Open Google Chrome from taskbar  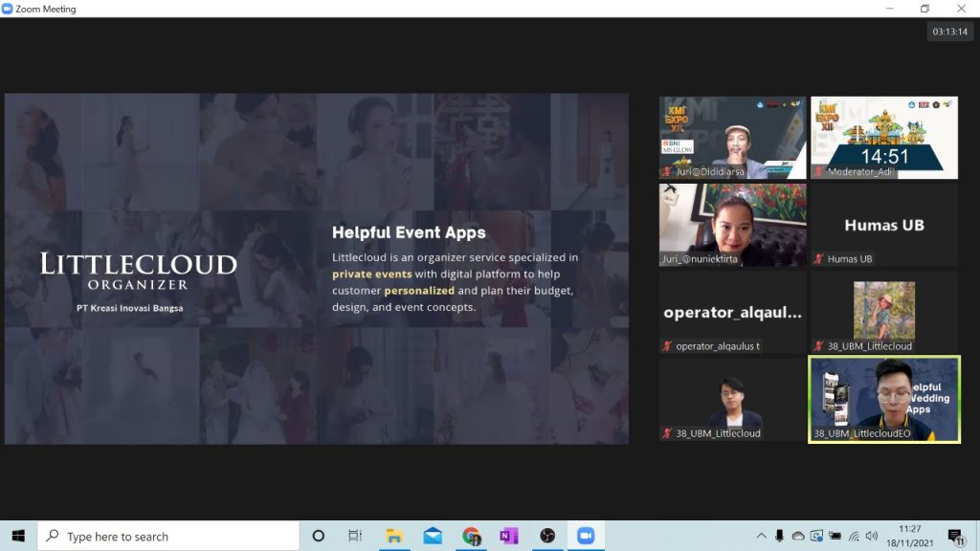(x=471, y=536)
